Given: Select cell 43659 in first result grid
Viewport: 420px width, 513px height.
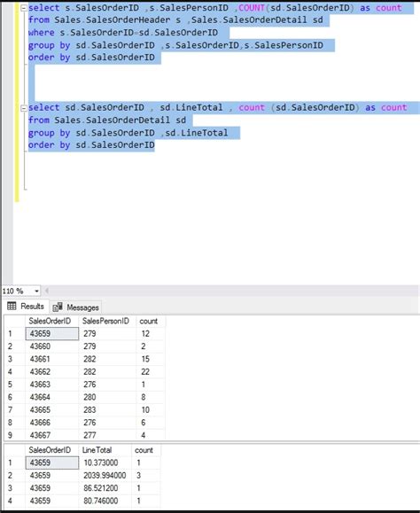Looking at the screenshot, I should [x=51, y=334].
